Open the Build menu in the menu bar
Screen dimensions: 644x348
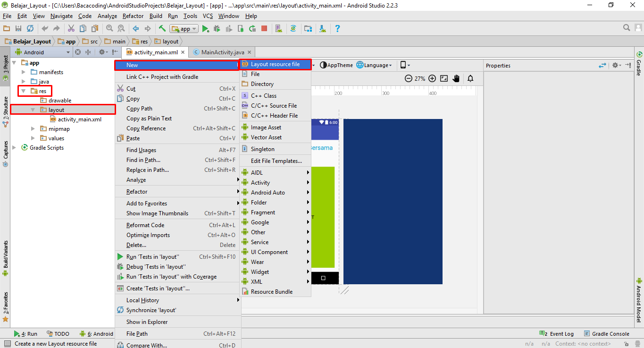(156, 16)
